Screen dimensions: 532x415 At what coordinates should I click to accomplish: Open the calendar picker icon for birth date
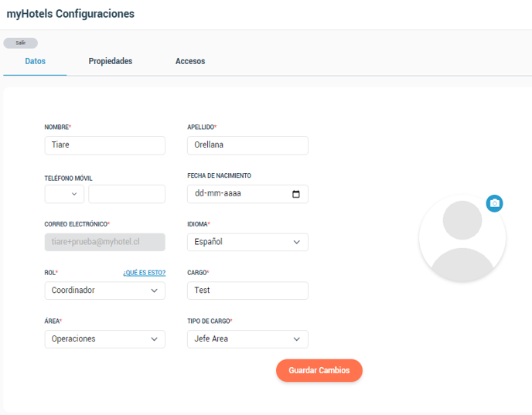click(296, 194)
